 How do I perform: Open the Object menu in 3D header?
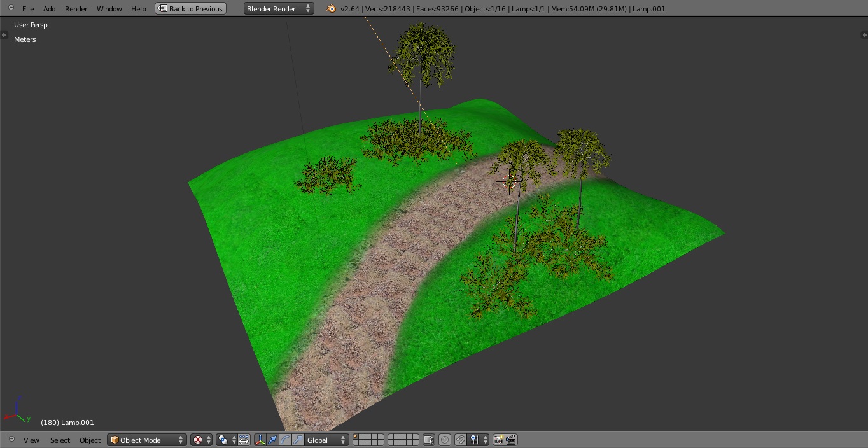90,440
